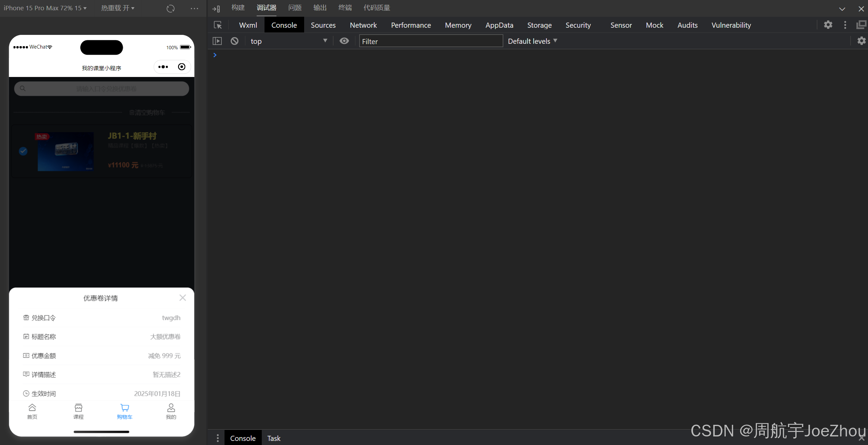Click the element inspector arrow icon
Screen dimensions: 868x445
pos(218,25)
